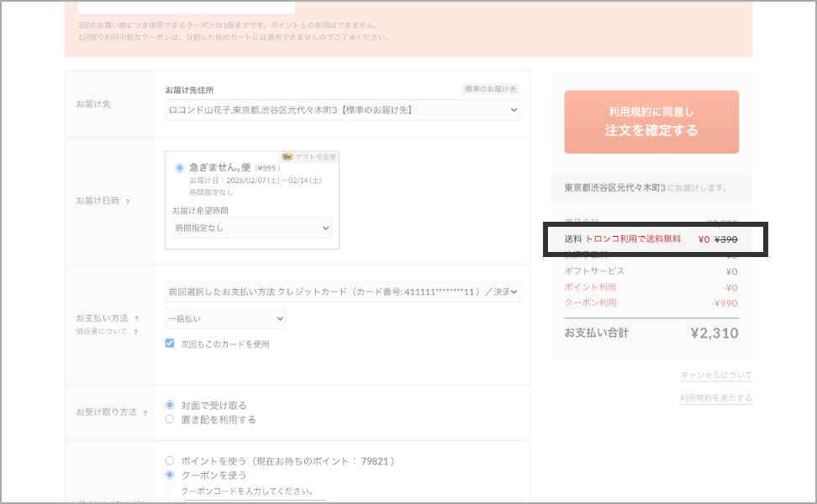Expand the 一括払い installment dropdown

coord(225,318)
